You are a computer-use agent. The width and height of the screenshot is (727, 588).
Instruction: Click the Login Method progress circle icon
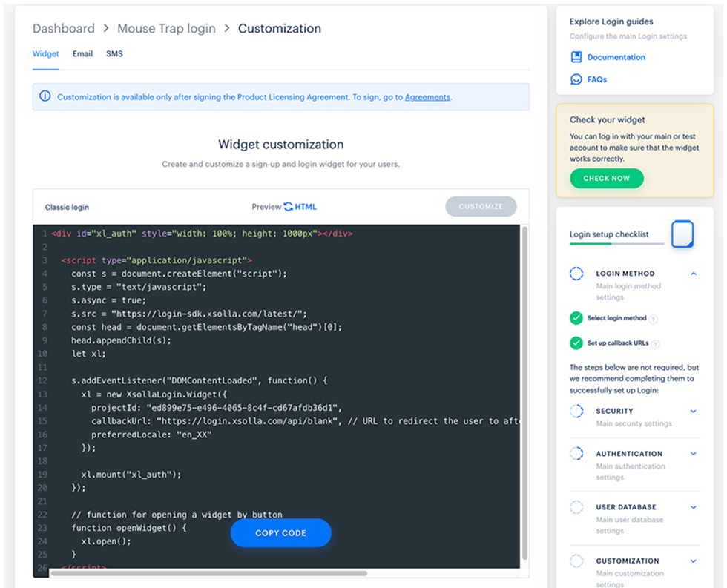tap(576, 274)
